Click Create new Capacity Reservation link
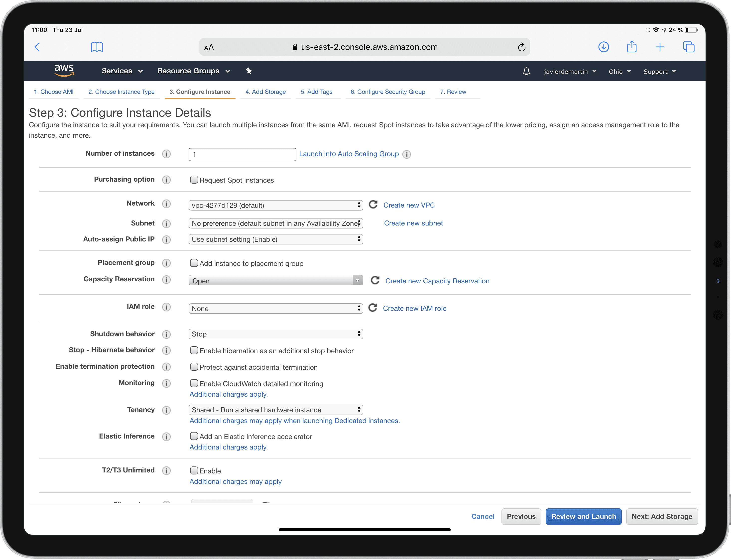The image size is (731, 560). pos(437,281)
